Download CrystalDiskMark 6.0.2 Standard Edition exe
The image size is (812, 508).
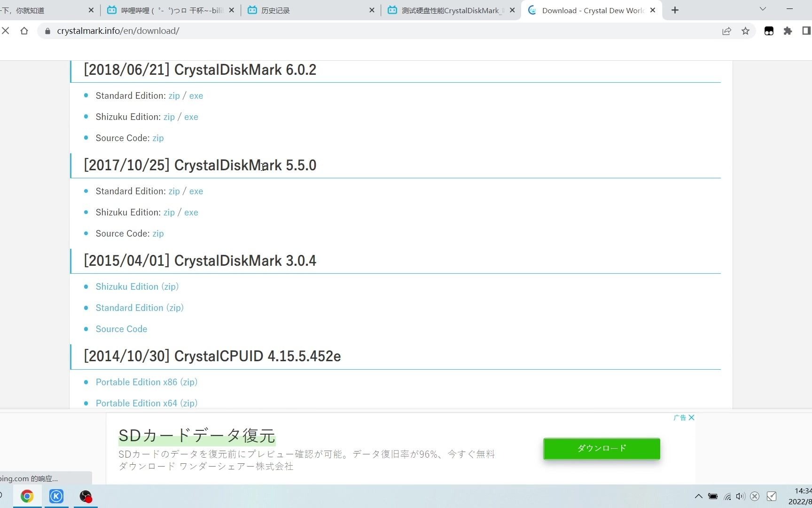click(x=196, y=95)
